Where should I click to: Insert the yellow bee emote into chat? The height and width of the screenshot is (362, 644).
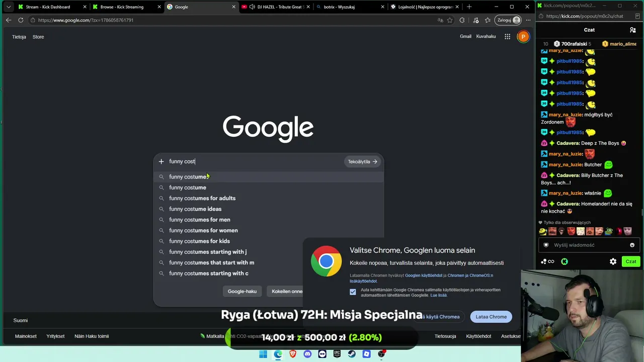[543, 231]
